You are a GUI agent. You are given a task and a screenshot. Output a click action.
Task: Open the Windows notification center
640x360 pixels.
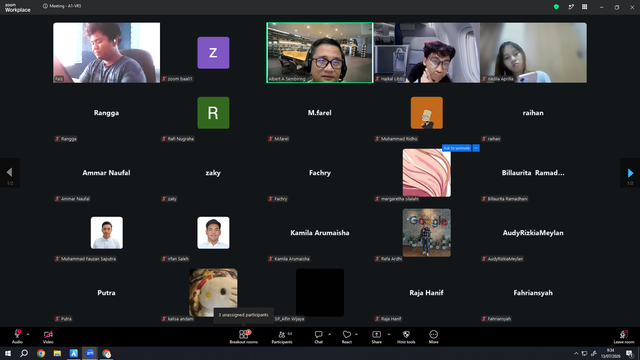tap(629, 353)
